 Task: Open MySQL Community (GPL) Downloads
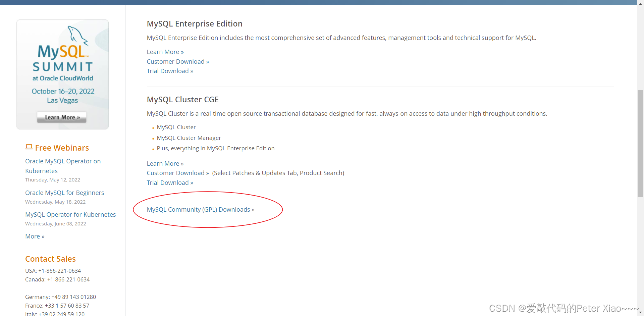(x=200, y=209)
